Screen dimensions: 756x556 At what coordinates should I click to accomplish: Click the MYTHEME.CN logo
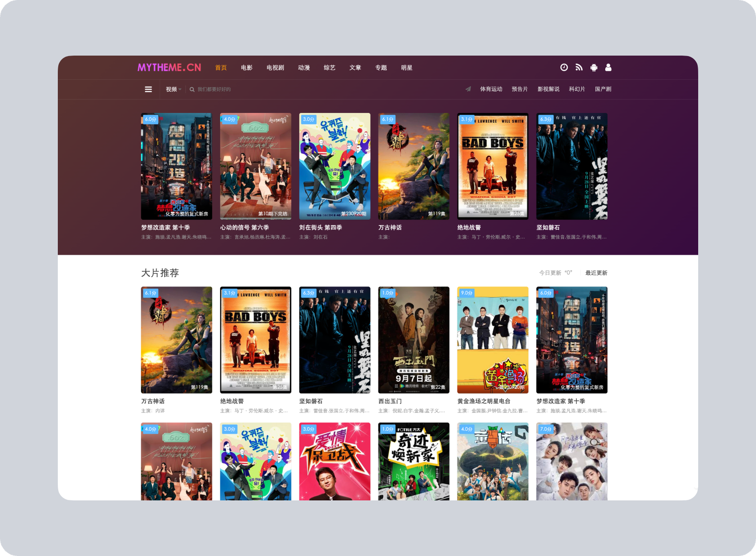click(169, 68)
